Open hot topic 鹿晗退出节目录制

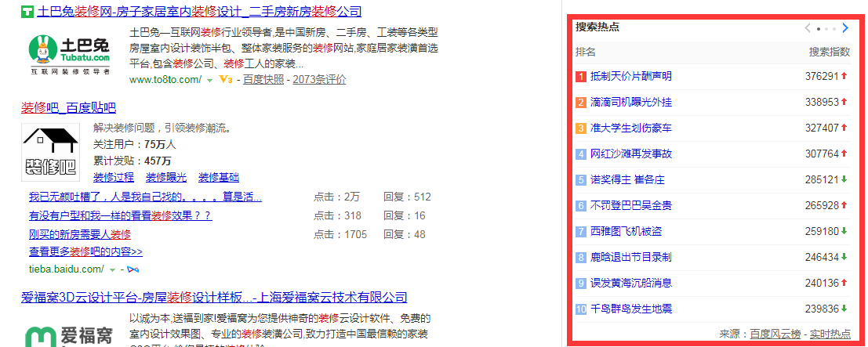pos(631,257)
